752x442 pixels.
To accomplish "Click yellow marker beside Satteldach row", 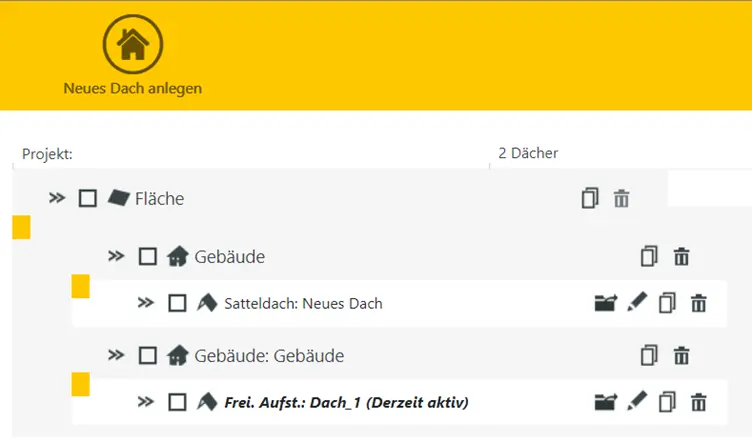I will click(x=81, y=287).
